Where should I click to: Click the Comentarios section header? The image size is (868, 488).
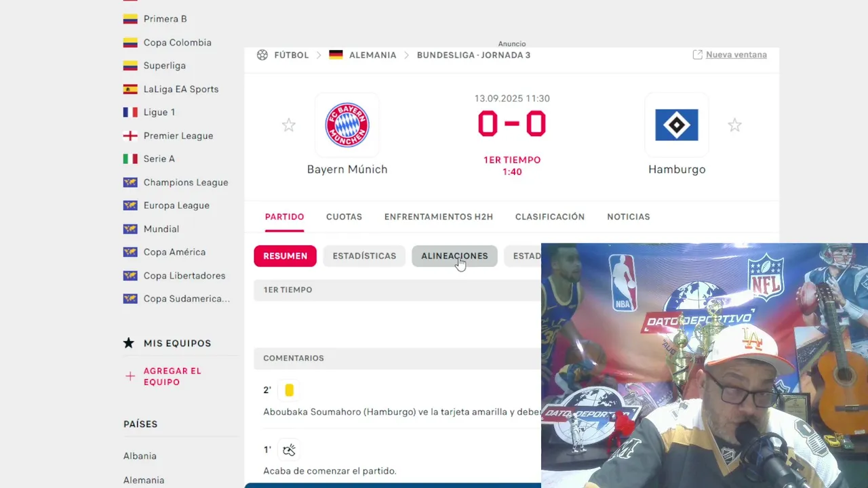[x=397, y=358]
